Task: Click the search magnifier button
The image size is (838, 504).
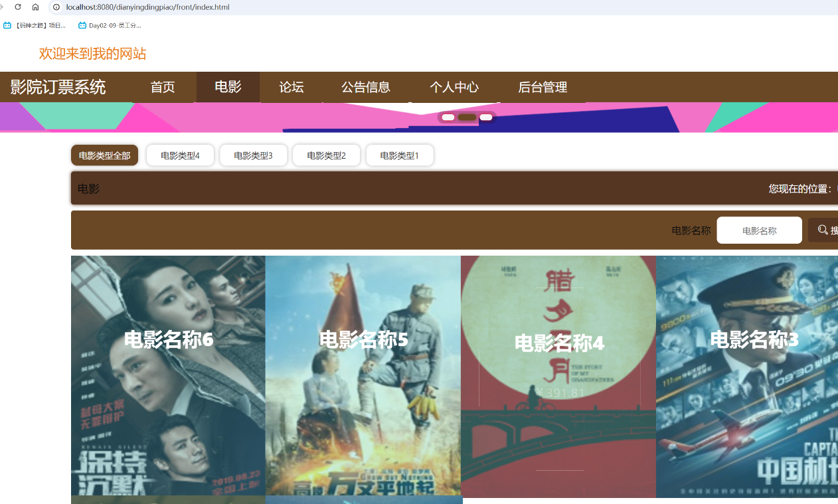Action: point(823,230)
